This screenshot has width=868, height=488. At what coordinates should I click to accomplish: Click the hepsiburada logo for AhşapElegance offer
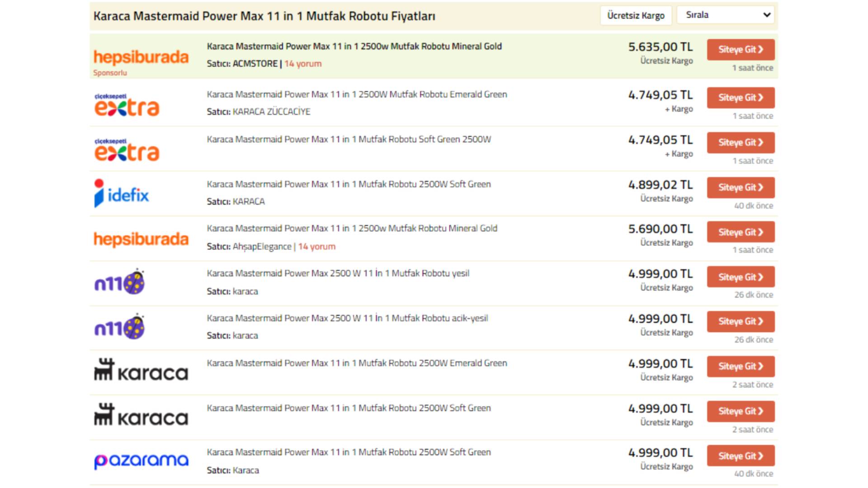tap(141, 239)
